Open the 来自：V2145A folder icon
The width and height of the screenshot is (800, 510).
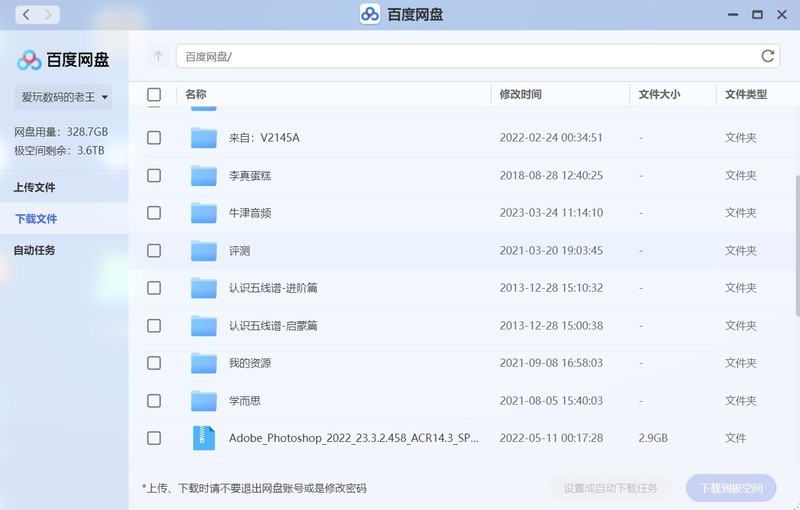204,138
